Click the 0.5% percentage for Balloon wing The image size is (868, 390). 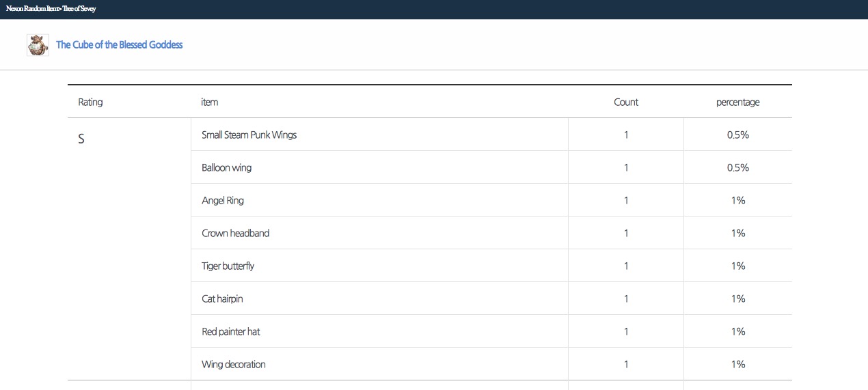[737, 168]
